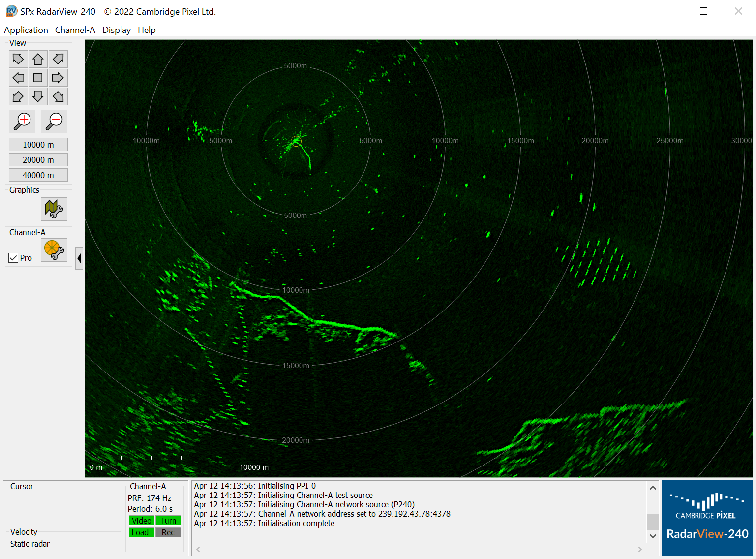This screenshot has width=756, height=559.
Task: Click the 'PRF: 174 Hz' readout
Action: [x=150, y=498]
